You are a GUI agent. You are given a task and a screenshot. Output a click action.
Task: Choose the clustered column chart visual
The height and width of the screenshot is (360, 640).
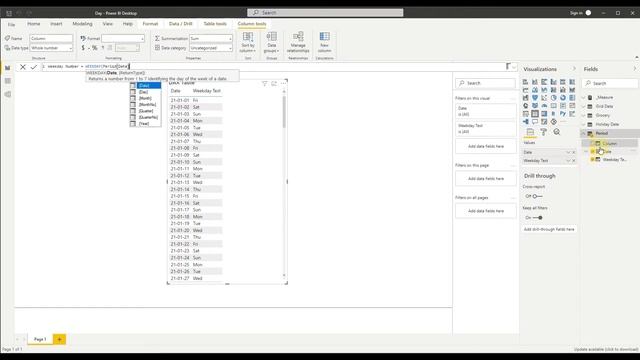[553, 82]
